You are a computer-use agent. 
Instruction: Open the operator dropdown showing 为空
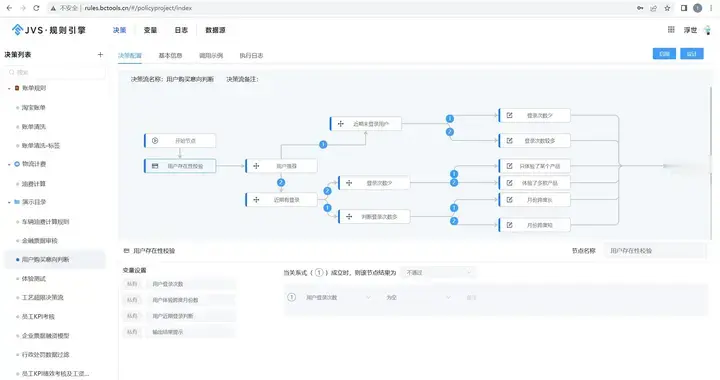[x=418, y=297]
